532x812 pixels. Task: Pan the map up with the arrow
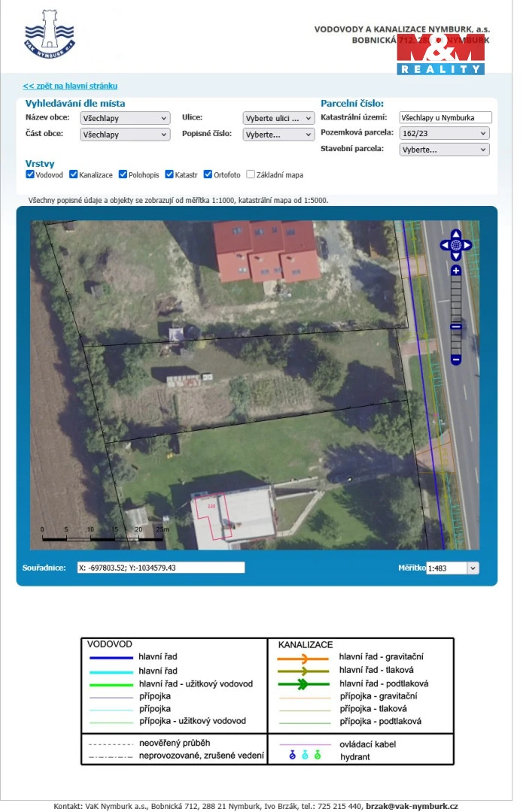click(x=456, y=234)
